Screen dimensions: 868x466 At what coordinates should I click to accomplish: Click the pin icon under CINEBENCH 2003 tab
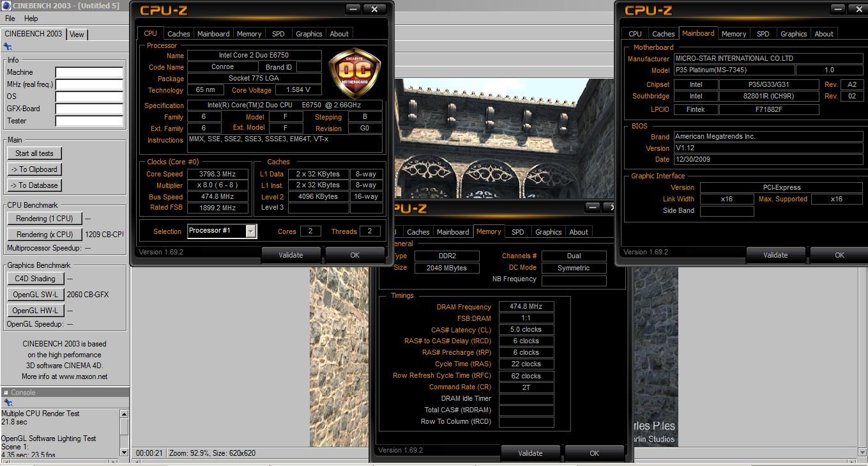coord(8,46)
